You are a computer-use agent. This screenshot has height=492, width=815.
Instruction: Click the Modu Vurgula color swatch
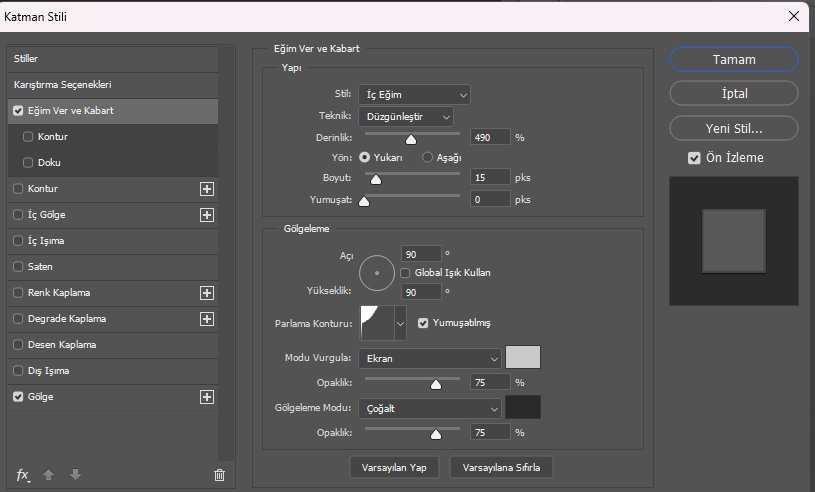pyautogui.click(x=523, y=357)
